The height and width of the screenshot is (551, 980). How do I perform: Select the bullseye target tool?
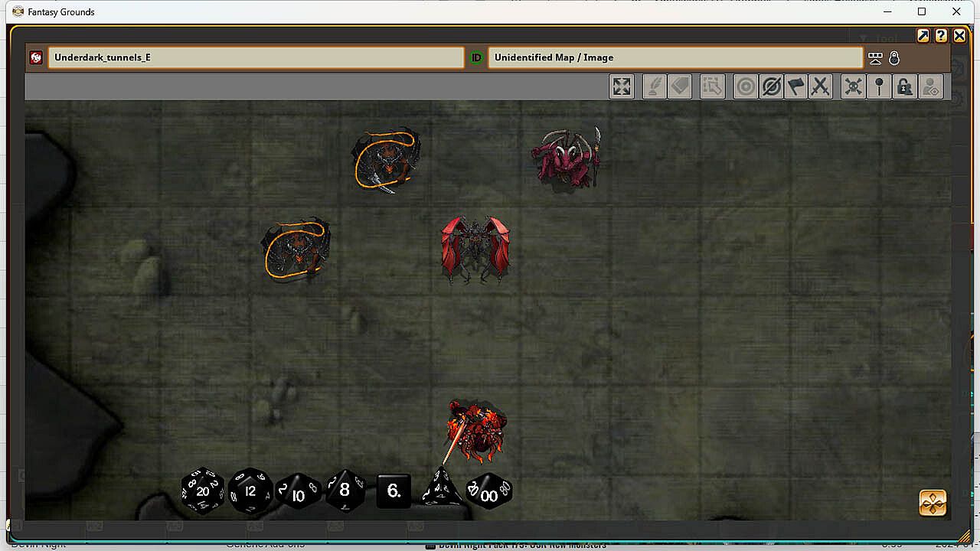(x=746, y=86)
